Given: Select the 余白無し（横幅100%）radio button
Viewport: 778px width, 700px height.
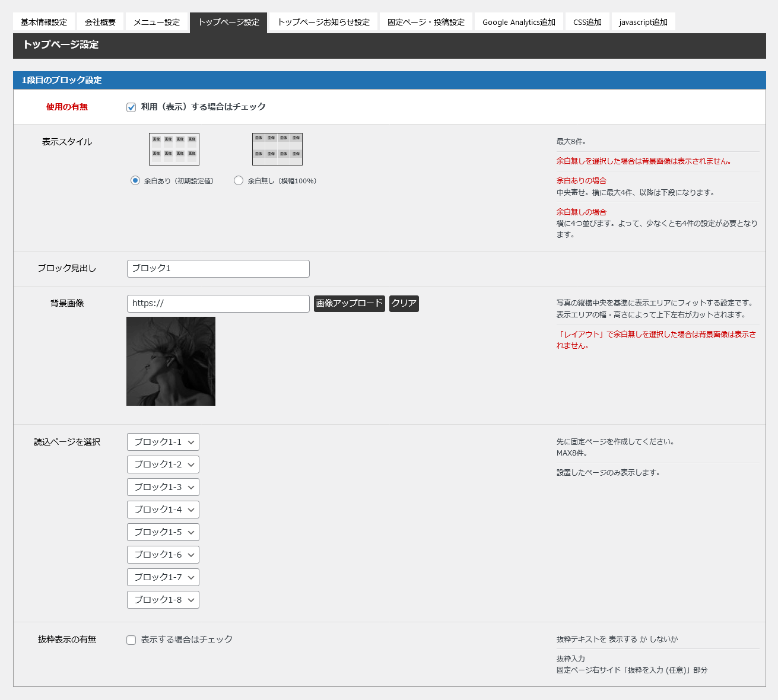Looking at the screenshot, I should pyautogui.click(x=239, y=180).
